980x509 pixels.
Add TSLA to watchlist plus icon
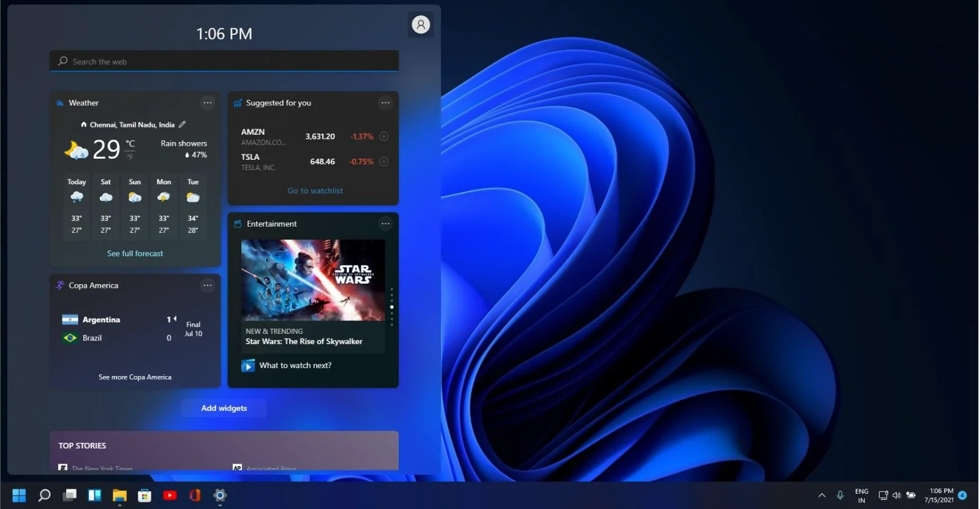384,162
